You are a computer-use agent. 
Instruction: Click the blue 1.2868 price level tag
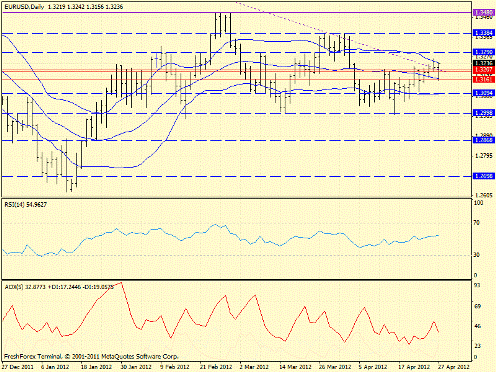click(x=483, y=140)
